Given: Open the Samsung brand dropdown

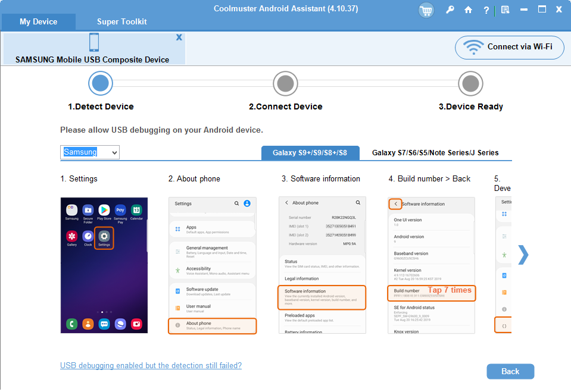Looking at the screenshot, I should click(90, 152).
